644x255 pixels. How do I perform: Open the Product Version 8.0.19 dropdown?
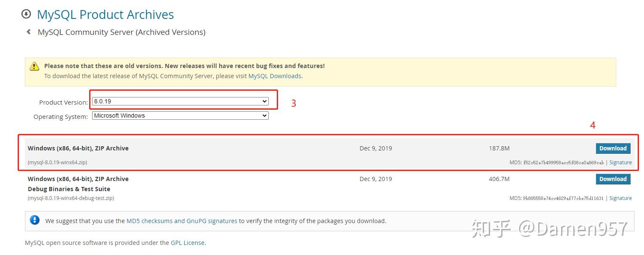point(180,101)
